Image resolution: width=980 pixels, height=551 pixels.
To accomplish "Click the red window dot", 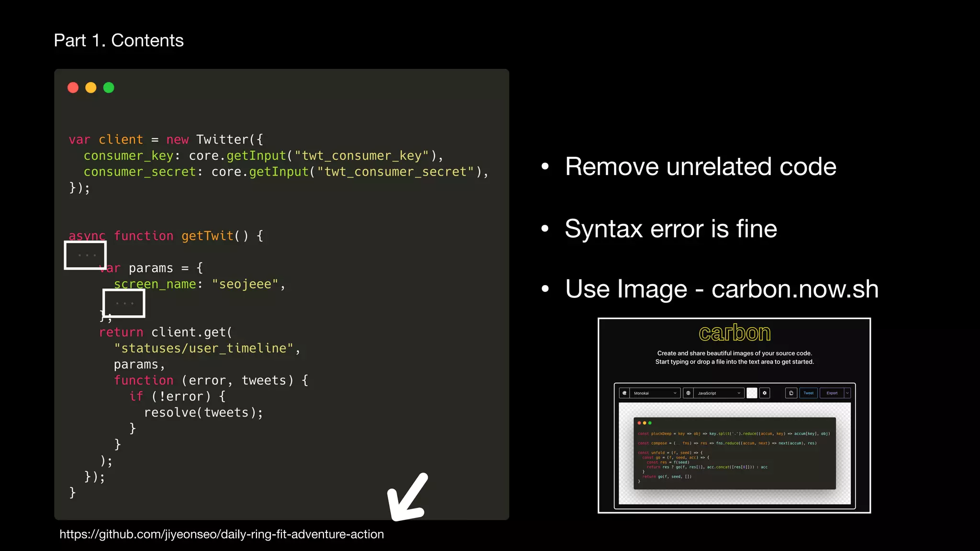I will [x=73, y=88].
